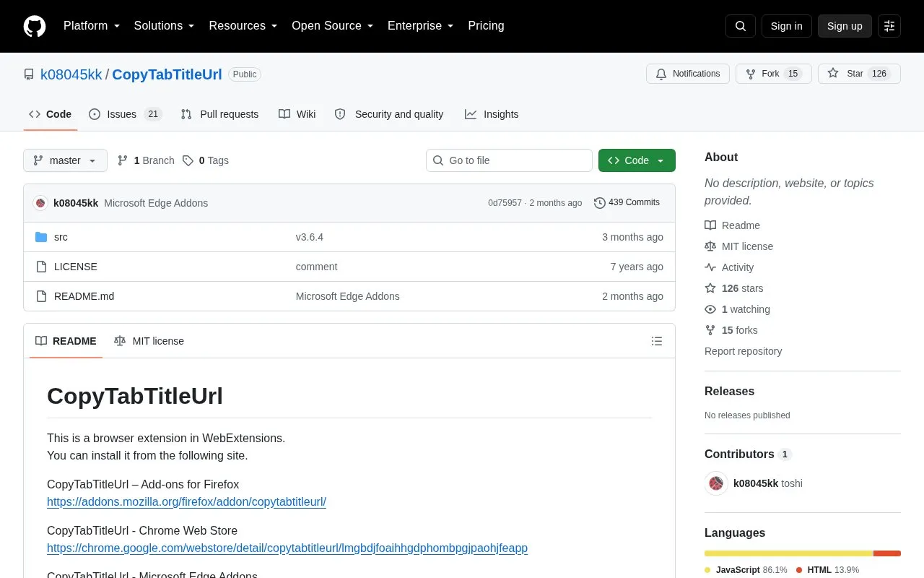Click Report repository link
The height and width of the screenshot is (578, 924).
click(743, 351)
